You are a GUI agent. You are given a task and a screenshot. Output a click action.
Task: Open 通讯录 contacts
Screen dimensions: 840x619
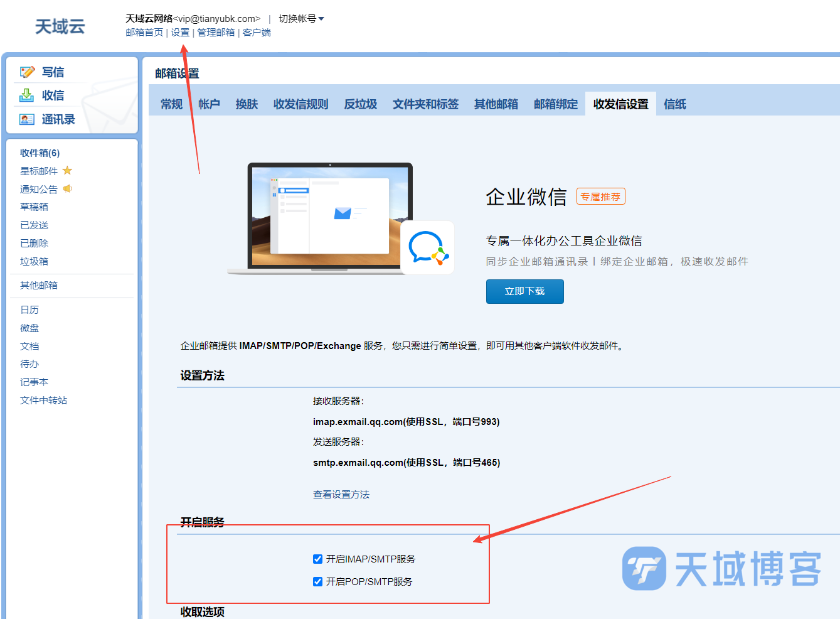tap(58, 119)
